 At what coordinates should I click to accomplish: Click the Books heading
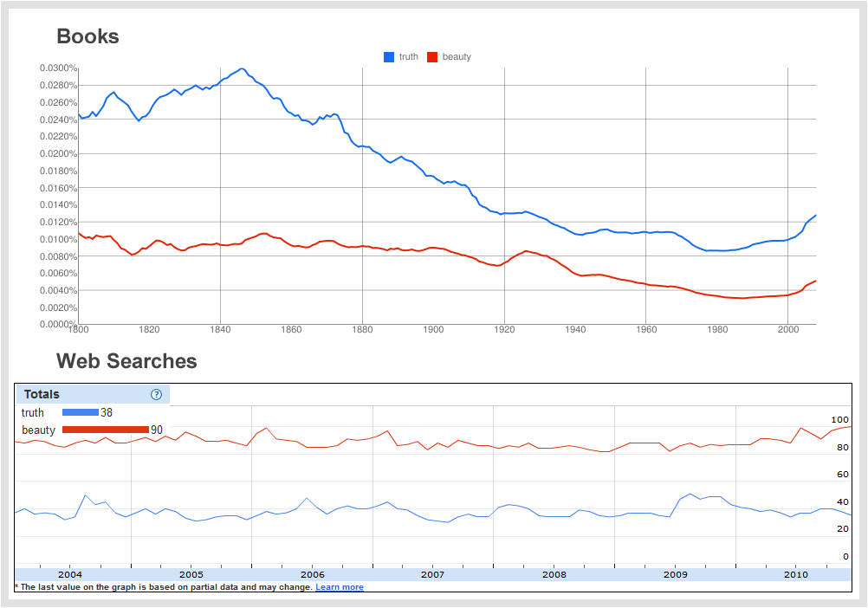[x=88, y=36]
